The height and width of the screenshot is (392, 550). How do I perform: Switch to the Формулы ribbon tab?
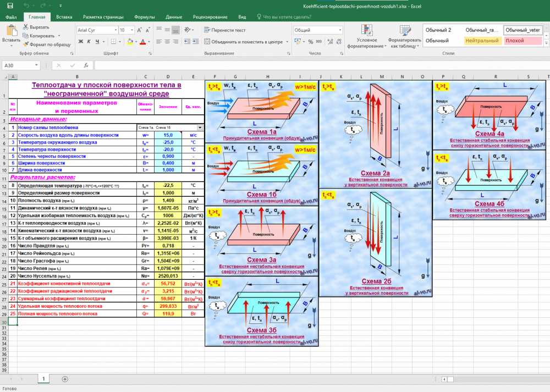[x=144, y=17]
